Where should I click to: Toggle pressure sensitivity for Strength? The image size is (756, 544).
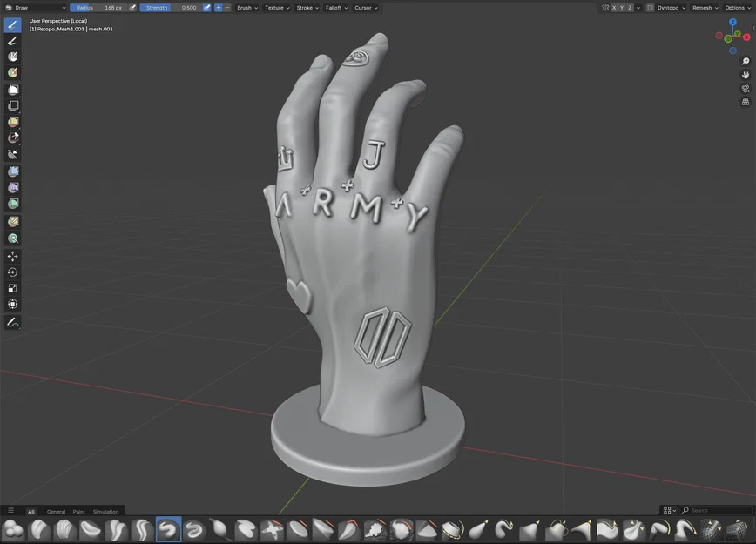click(x=206, y=8)
